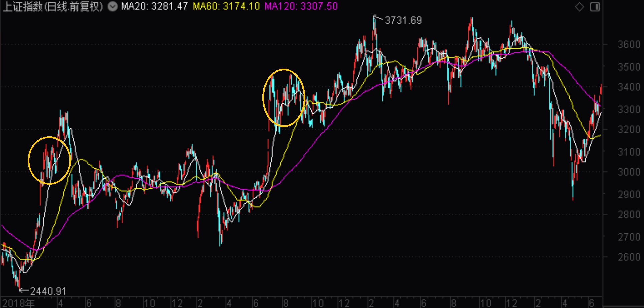Click the 3731.69 high price marker

tap(403, 21)
